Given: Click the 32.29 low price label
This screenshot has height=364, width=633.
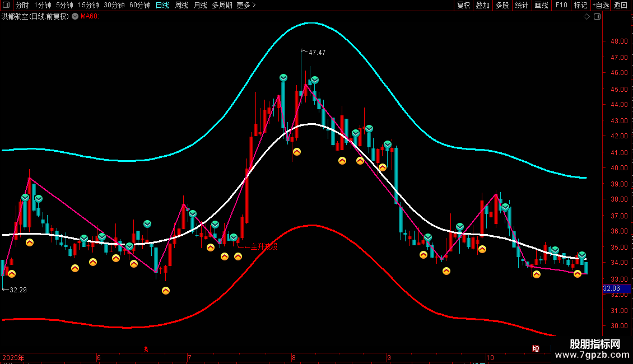Looking at the screenshot, I should (18, 290).
